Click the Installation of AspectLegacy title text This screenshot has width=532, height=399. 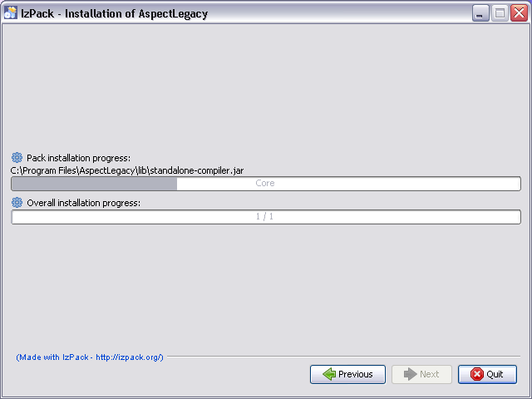coord(136,13)
